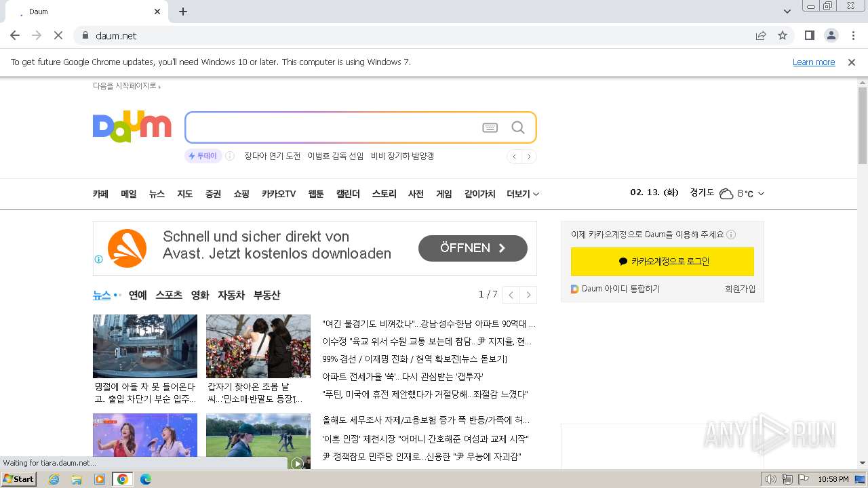Set Daum as start page link
The height and width of the screenshot is (488, 868).
pos(126,86)
